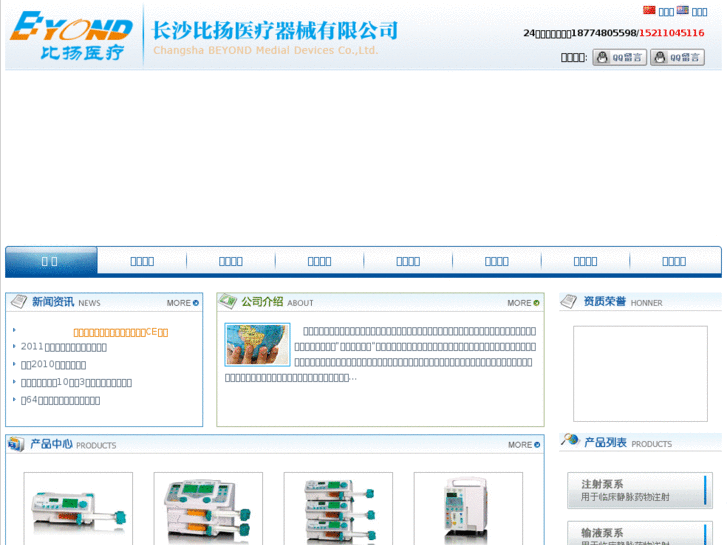Click the product list magnifier globe icon

[x=570, y=439]
